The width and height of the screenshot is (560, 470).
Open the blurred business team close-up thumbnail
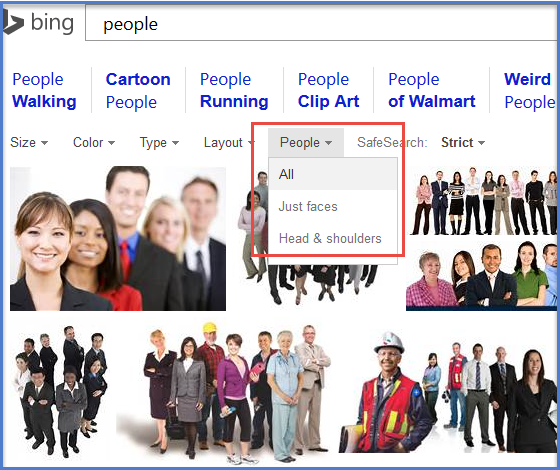pyautogui.click(x=118, y=239)
